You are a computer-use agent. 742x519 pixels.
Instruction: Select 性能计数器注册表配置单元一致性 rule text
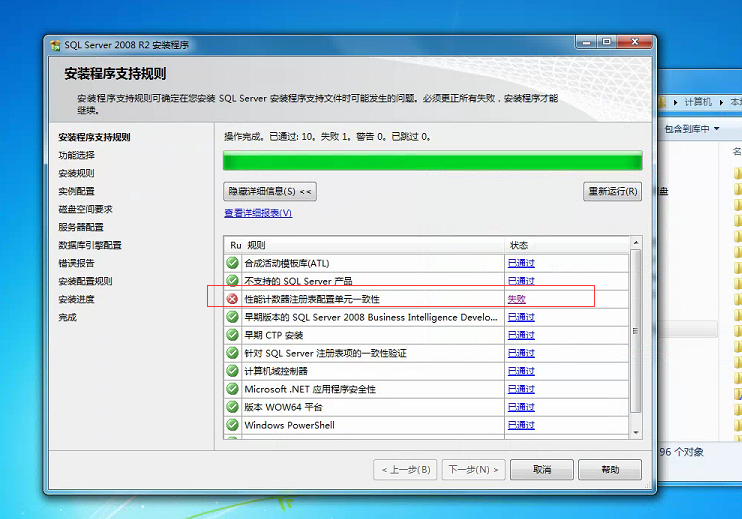(x=312, y=299)
